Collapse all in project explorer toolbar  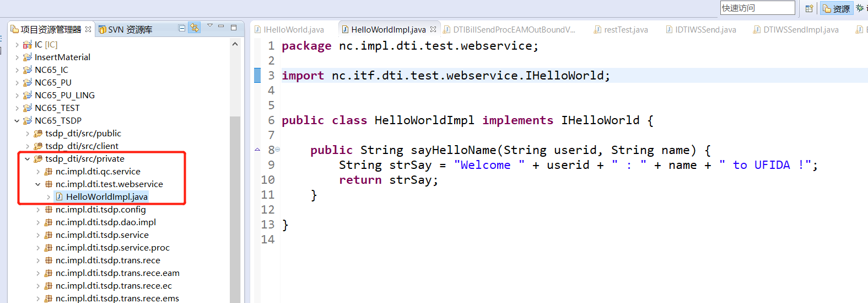pyautogui.click(x=182, y=28)
